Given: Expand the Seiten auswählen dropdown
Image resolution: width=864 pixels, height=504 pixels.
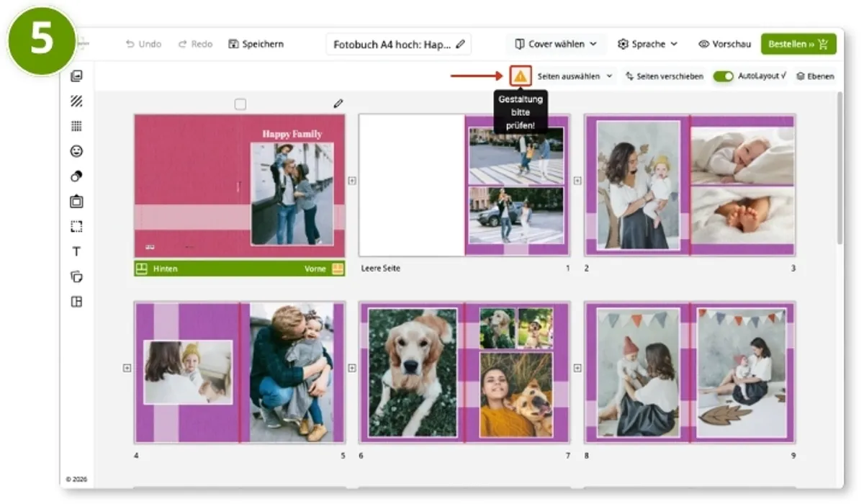Looking at the screenshot, I should click(x=575, y=76).
